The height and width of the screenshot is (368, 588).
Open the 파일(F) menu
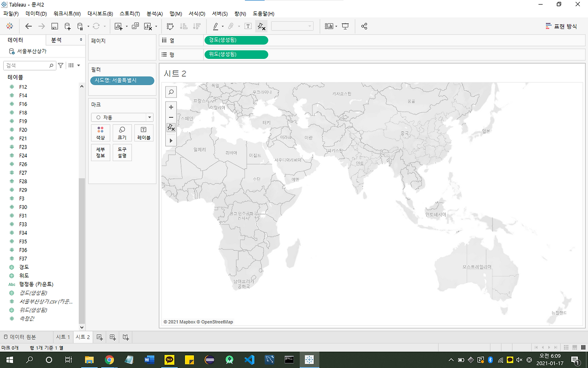tap(11, 14)
